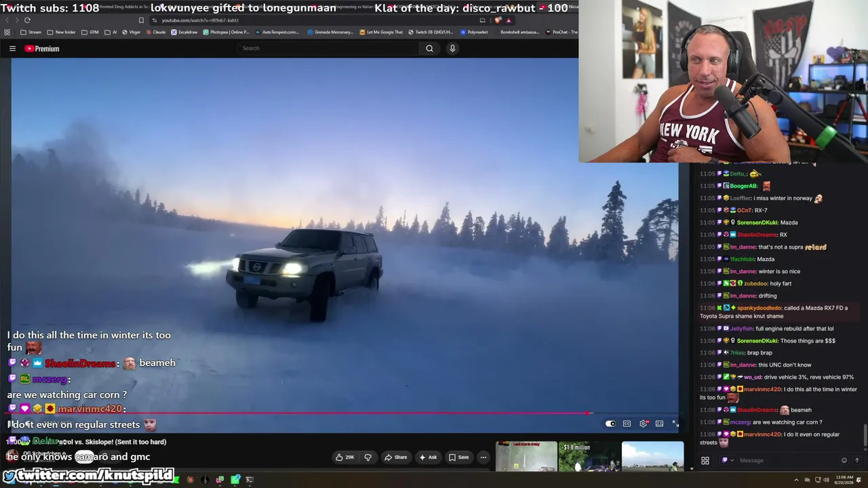Open the New folder bookmarks folder

[x=61, y=32]
